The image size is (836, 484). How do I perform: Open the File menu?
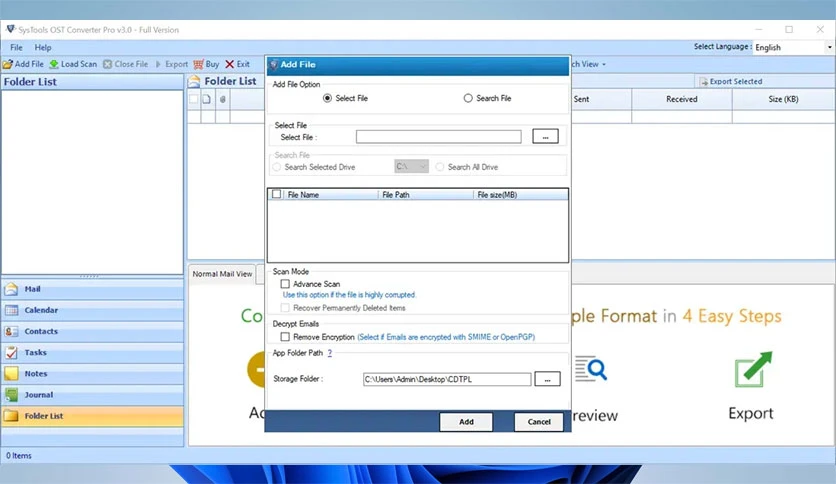click(x=17, y=47)
